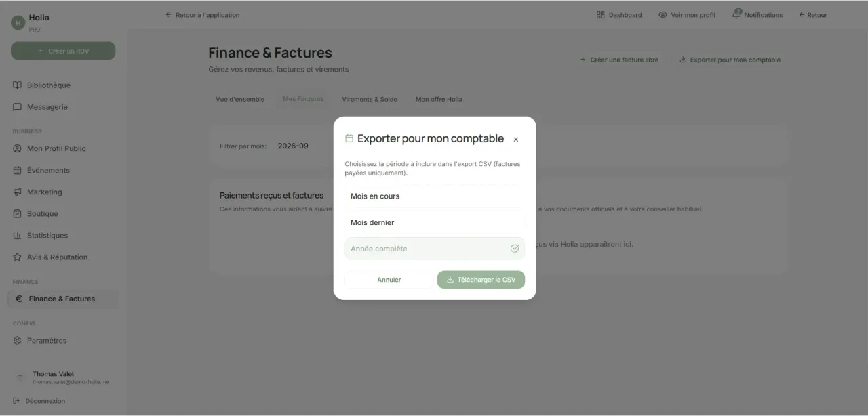
Task: Click 'Voir mon profil' link
Action: (686, 15)
